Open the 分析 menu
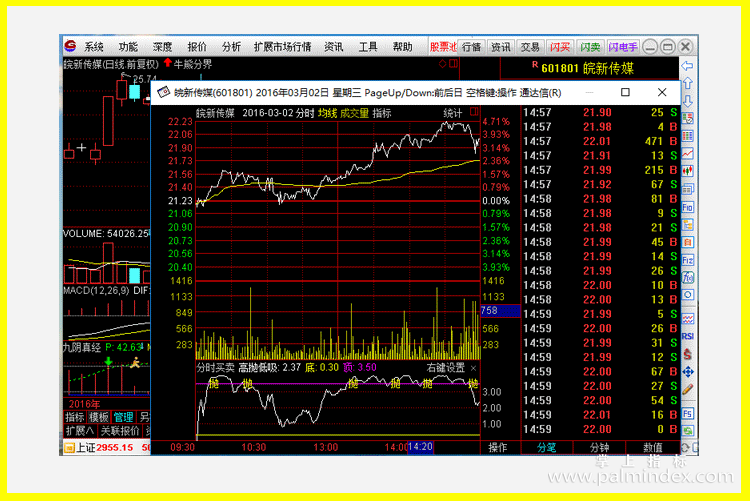 (x=232, y=46)
